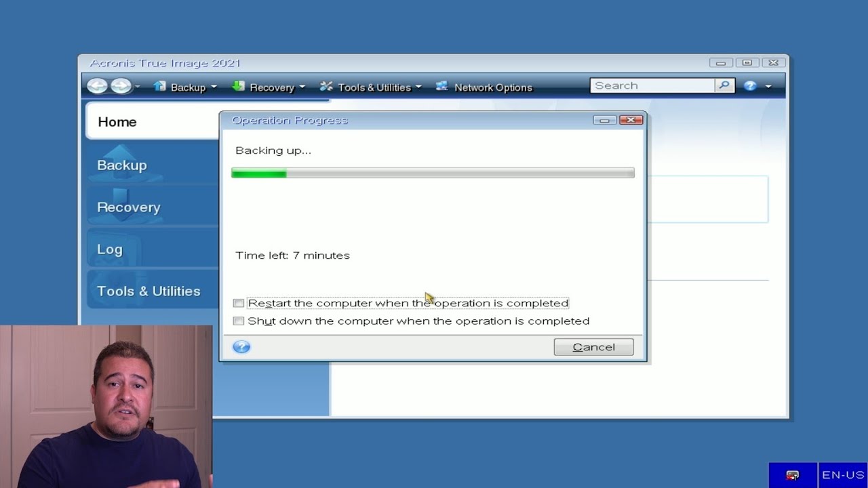Enable restart computer when operation completes
This screenshot has width=868, height=488.
click(238, 303)
